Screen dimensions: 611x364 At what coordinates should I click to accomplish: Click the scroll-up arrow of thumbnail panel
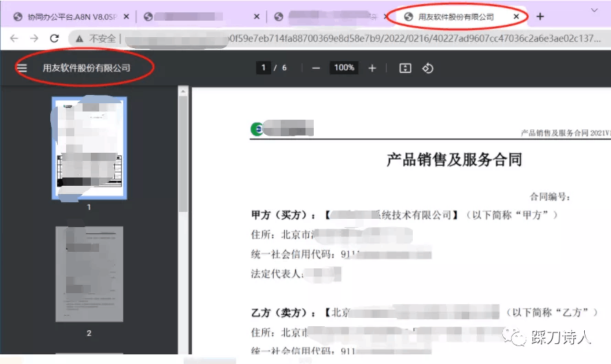183,92
